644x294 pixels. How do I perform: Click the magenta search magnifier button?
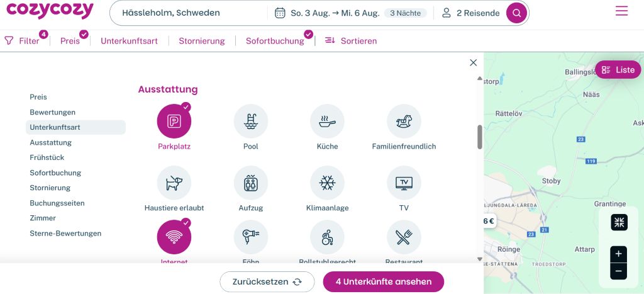click(517, 13)
